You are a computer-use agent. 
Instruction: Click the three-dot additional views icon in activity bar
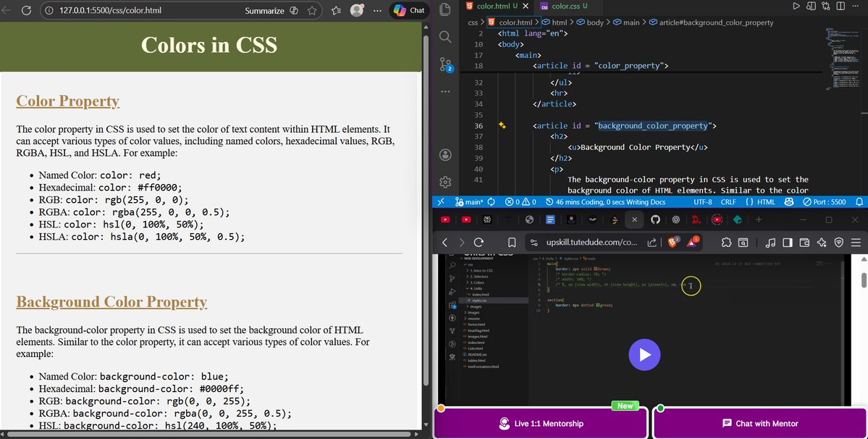pos(445,91)
